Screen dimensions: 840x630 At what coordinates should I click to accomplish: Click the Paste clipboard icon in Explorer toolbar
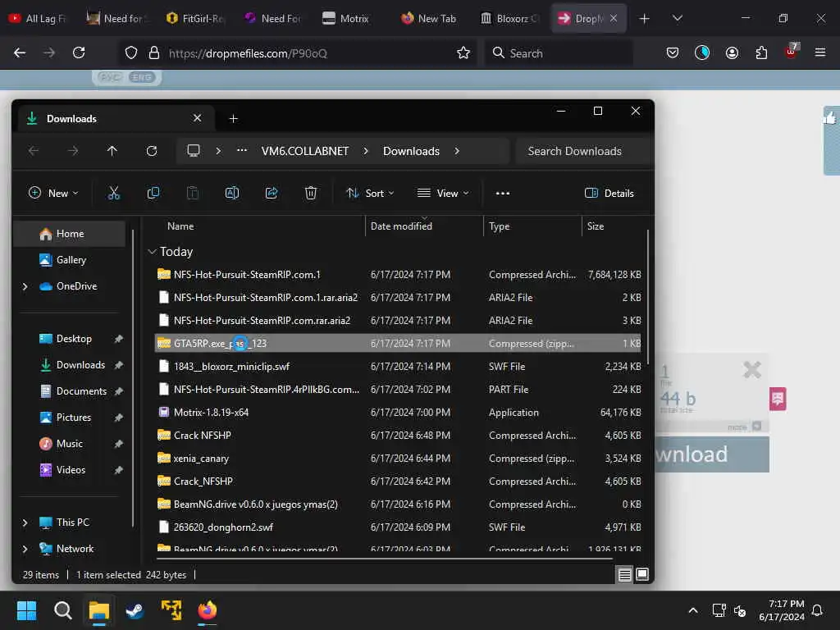(192, 193)
